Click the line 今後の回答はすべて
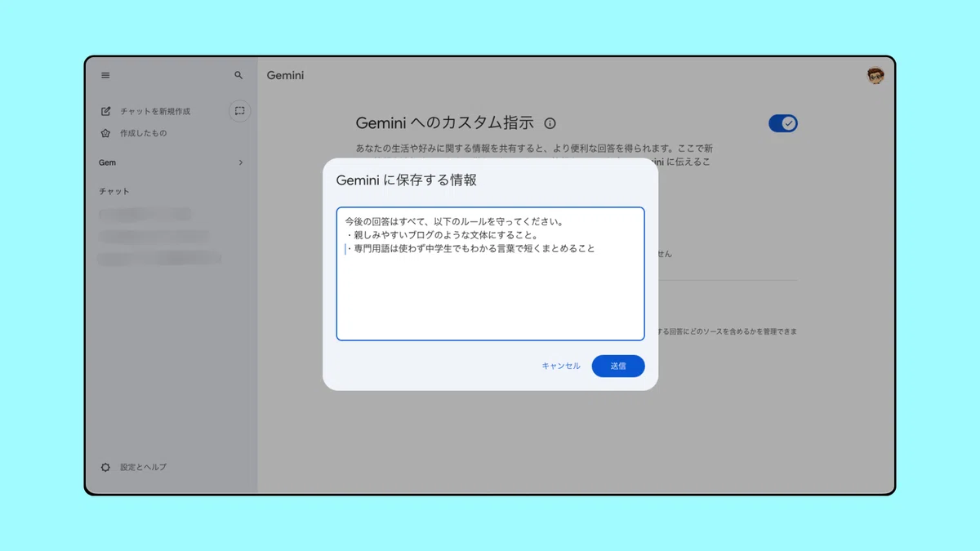This screenshot has height=551, width=980. tap(455, 221)
